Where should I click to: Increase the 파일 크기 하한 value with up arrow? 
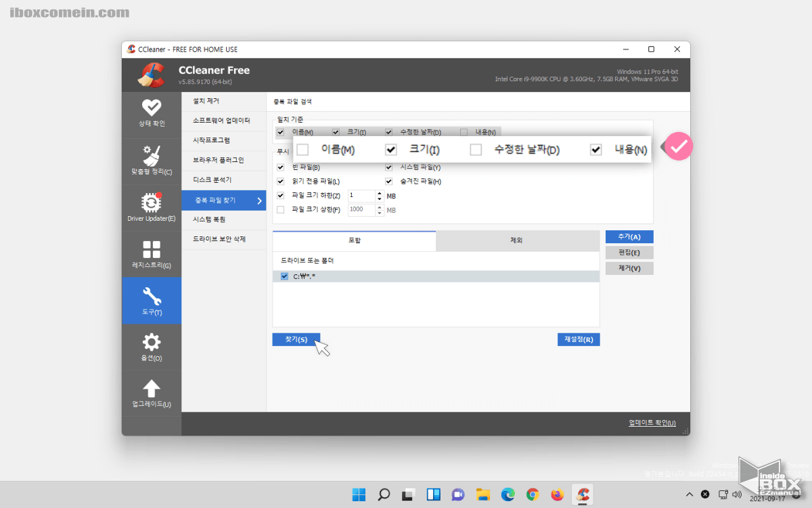click(378, 192)
